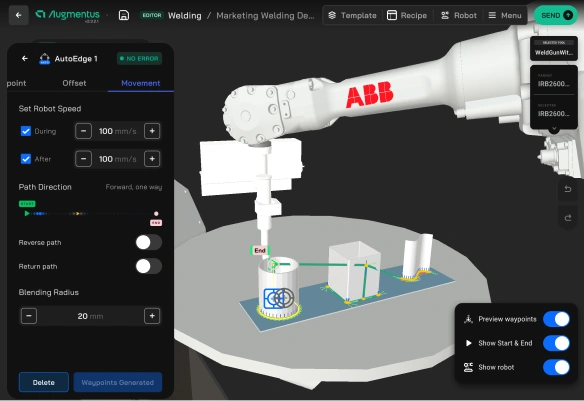Screen dimensions: 584x401
Task: Click the Forward, one way label
Action: (134, 187)
